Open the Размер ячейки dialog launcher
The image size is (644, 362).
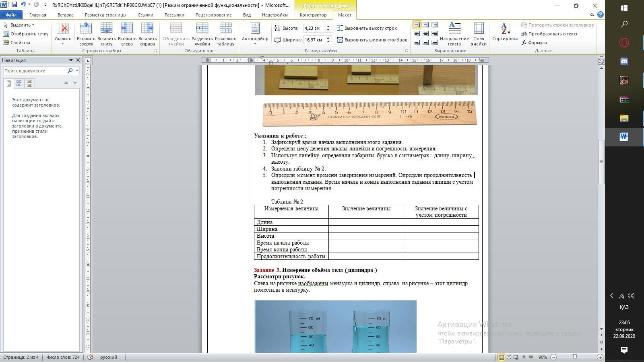(x=407, y=51)
